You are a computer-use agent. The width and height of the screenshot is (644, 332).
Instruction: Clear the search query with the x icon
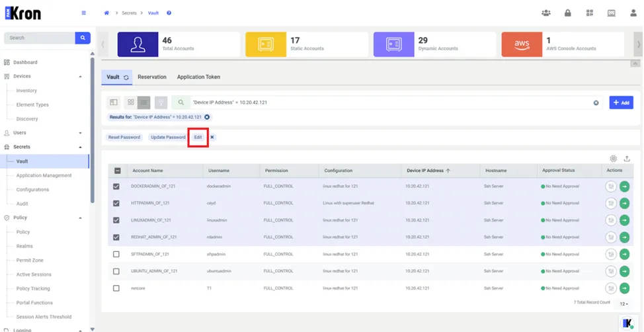(x=596, y=103)
